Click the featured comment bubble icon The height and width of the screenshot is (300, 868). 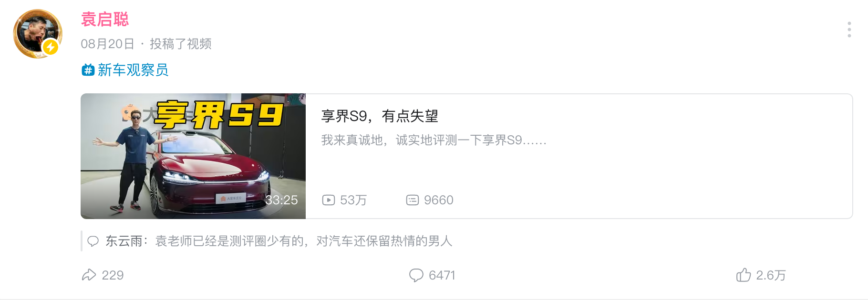[93, 241]
